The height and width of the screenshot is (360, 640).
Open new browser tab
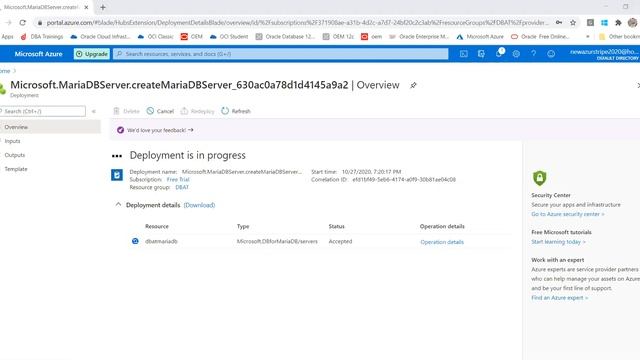[x=103, y=7]
